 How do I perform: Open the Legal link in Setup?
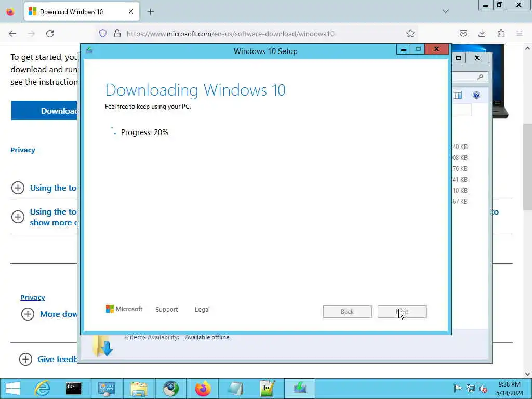coord(202,310)
